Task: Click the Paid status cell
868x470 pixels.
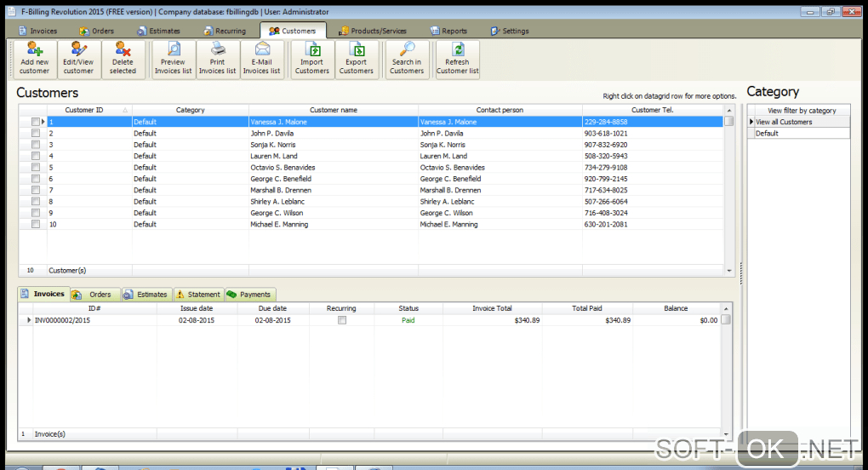Action: point(408,320)
